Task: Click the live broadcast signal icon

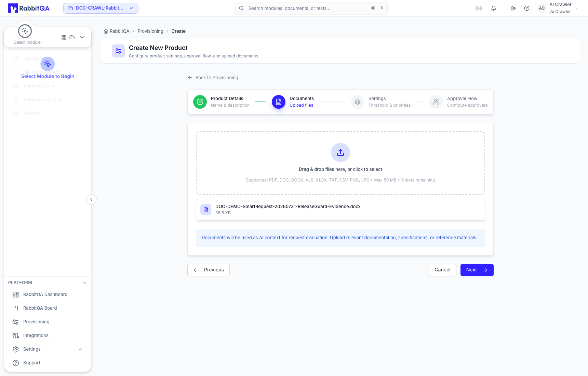Action: point(479,8)
